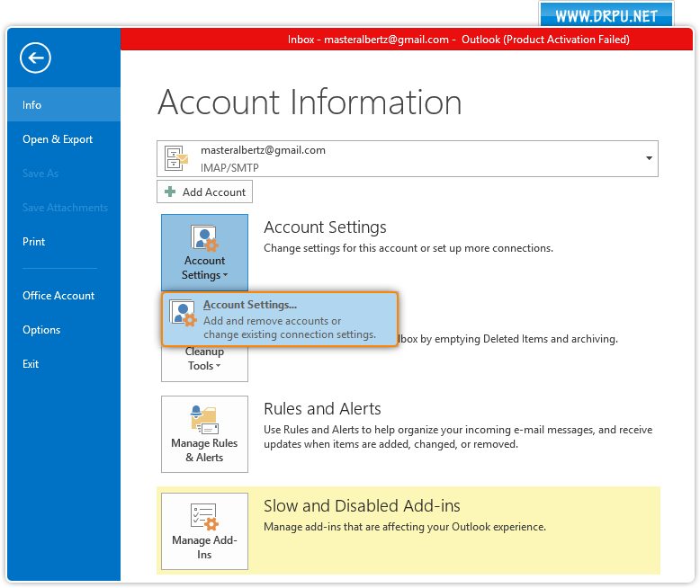Viewport: 700px width, 588px height.
Task: Choose Exit in the sidebar
Action: (x=31, y=363)
